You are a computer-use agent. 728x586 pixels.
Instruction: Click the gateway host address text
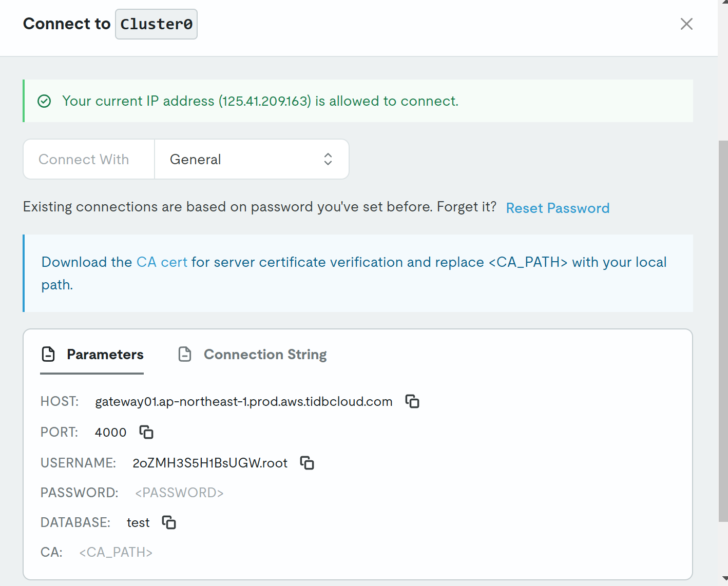click(x=243, y=401)
